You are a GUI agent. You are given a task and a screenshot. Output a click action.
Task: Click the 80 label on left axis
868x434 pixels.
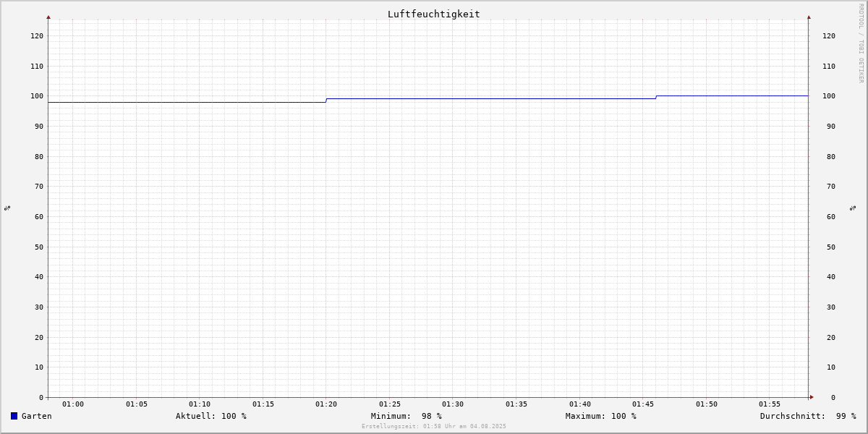point(39,157)
